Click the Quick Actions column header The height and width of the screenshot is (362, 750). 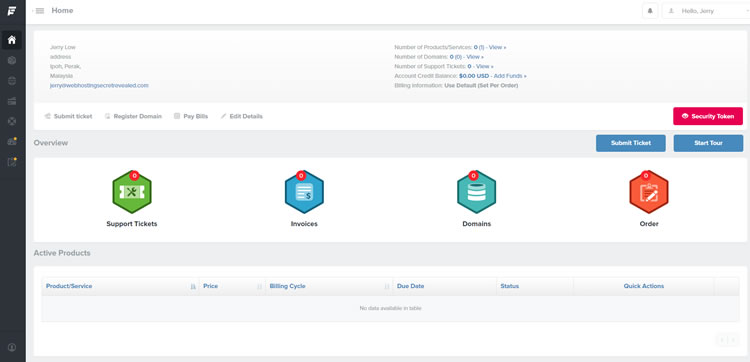point(644,286)
